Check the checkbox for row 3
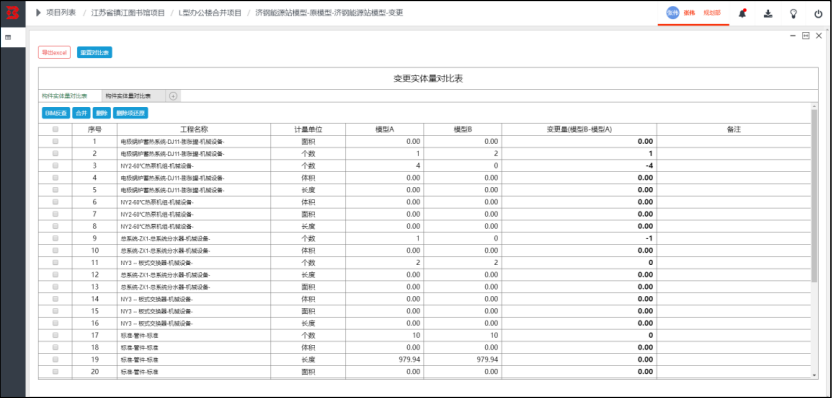Image resolution: width=832 pixels, height=398 pixels. [55, 166]
